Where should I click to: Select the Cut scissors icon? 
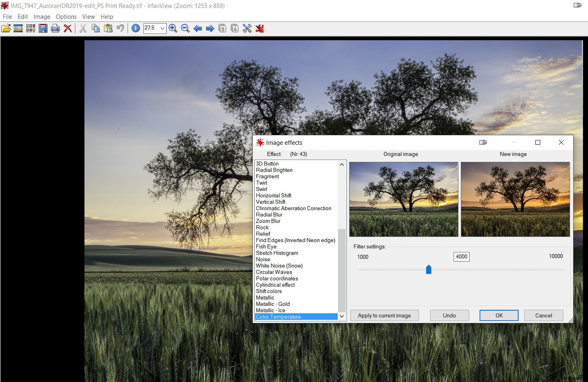(83, 28)
